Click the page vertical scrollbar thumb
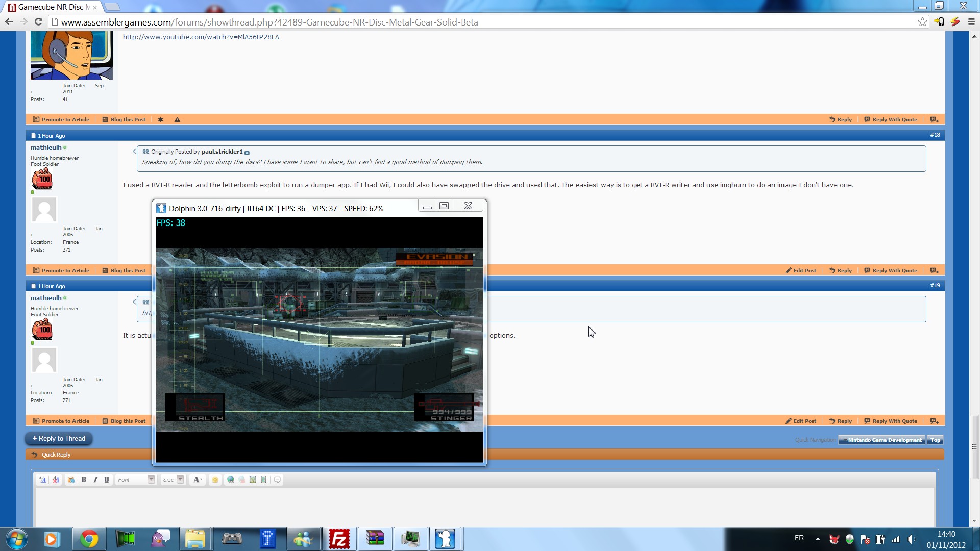 point(974,447)
